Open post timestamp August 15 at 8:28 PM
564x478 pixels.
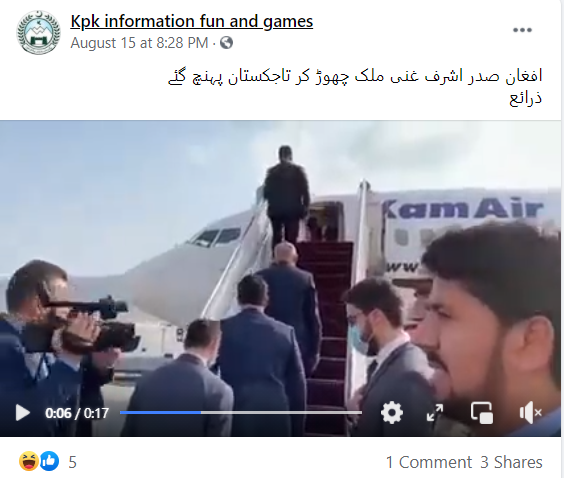tap(139, 43)
